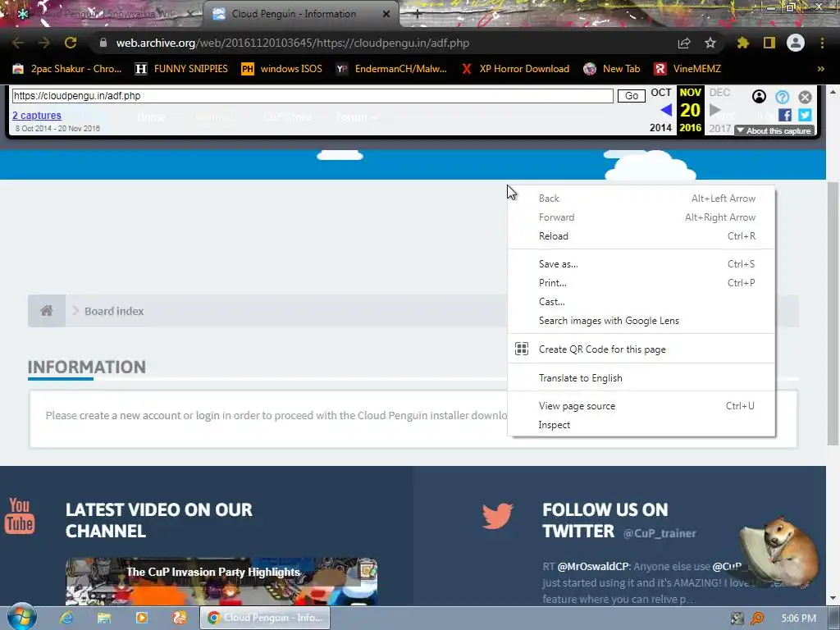
Task: Open the Windows Start orb
Action: coord(21,618)
